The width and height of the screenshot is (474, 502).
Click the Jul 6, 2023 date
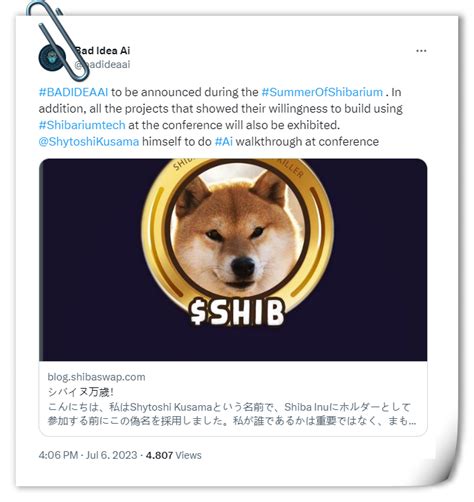pos(112,455)
